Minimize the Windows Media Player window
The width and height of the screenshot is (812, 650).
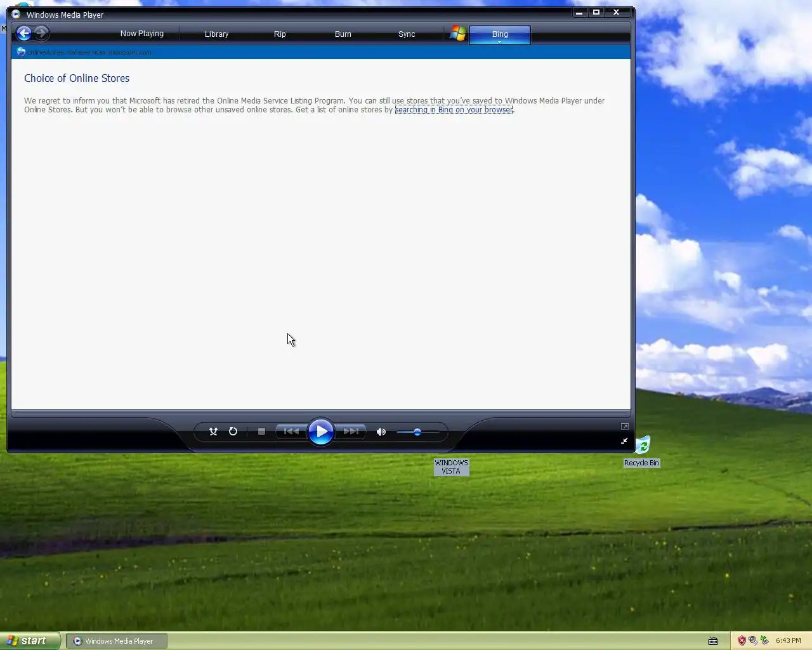pos(579,12)
